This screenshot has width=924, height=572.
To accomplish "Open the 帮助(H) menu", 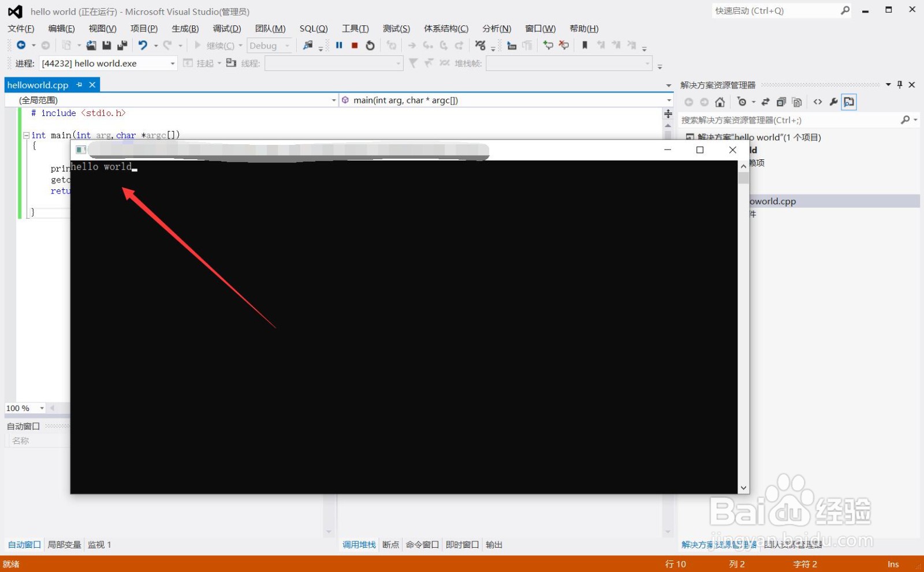I will click(x=584, y=28).
